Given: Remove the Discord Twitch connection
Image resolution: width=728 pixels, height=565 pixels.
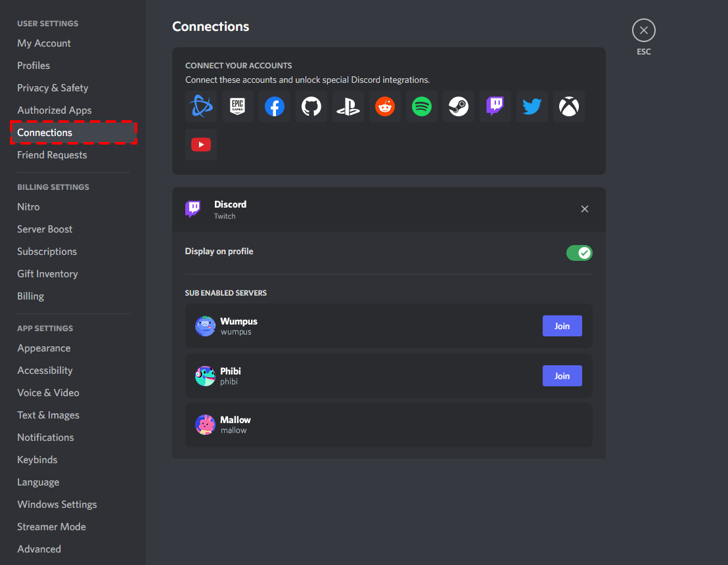Looking at the screenshot, I should [x=585, y=209].
